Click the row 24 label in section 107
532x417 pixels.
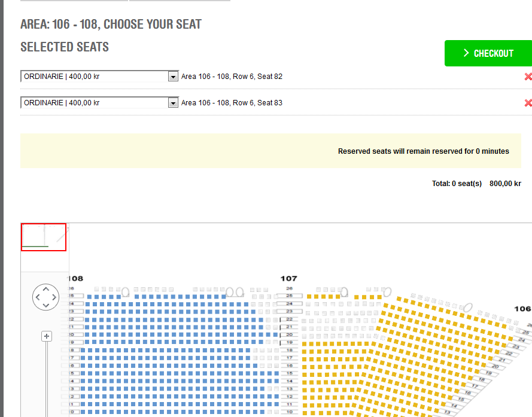[290, 304]
